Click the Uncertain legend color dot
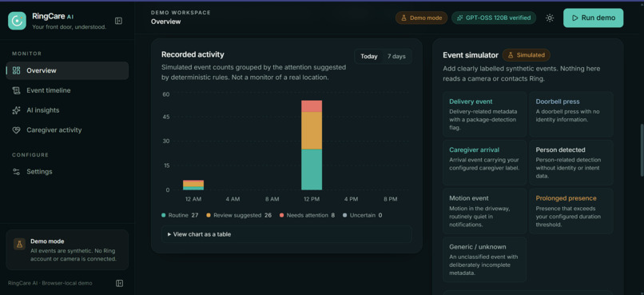The height and width of the screenshot is (295, 644). (x=344, y=215)
